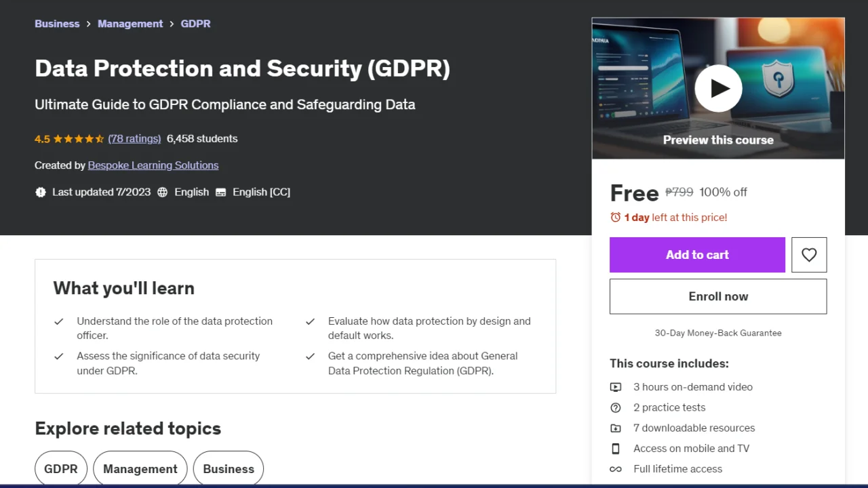Click the alarm clock icon beside 1 day left
868x488 pixels.
pyautogui.click(x=615, y=218)
